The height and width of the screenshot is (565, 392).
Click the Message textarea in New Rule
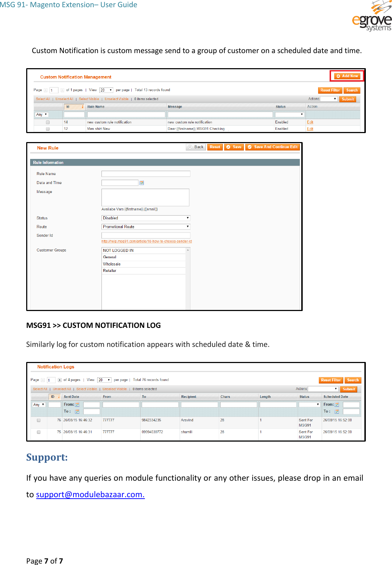[145, 197]
